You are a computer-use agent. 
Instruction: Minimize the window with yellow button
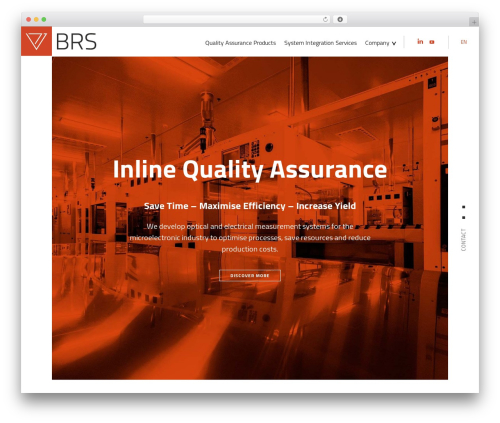coord(36,19)
